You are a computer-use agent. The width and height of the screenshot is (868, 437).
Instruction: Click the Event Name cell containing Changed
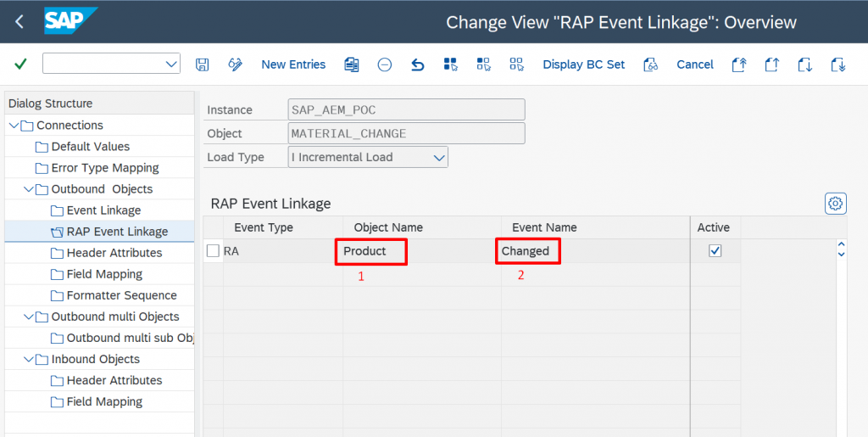point(526,251)
